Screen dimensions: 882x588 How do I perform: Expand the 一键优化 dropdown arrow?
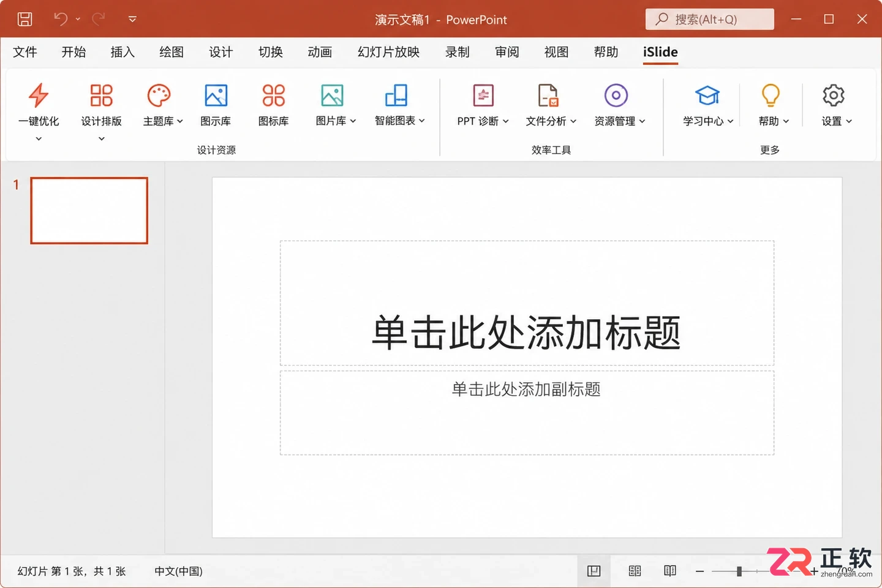pos(39,139)
